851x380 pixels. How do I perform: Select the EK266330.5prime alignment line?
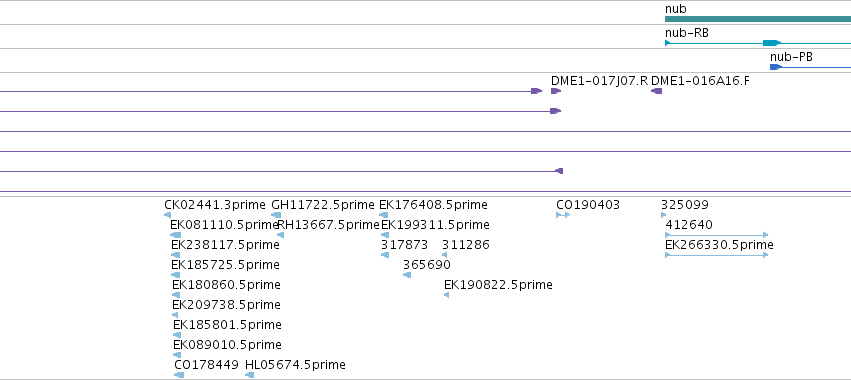pos(716,255)
